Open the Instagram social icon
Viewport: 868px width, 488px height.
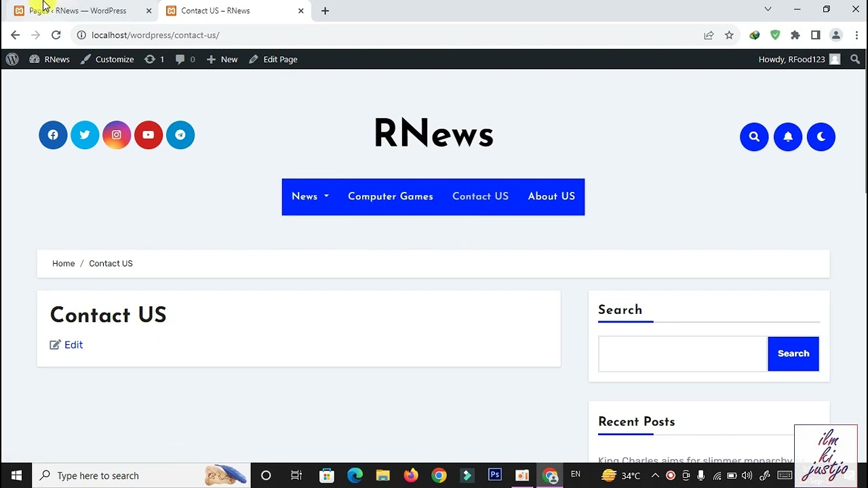pos(117,135)
